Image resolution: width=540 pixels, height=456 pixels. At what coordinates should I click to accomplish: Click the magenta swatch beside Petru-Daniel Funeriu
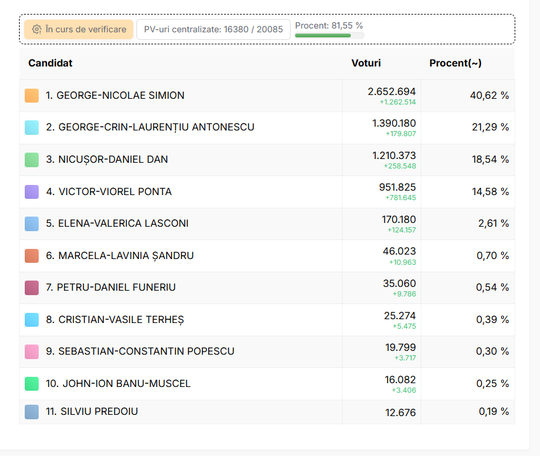pyautogui.click(x=32, y=288)
